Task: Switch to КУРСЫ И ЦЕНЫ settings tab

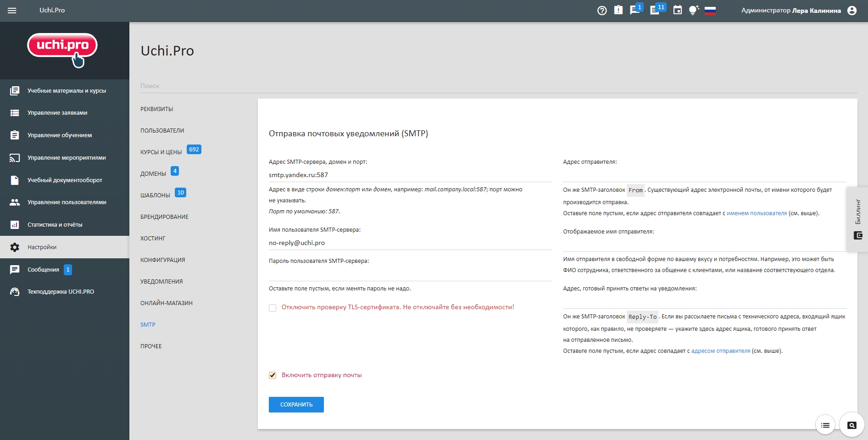Action: [x=161, y=152]
